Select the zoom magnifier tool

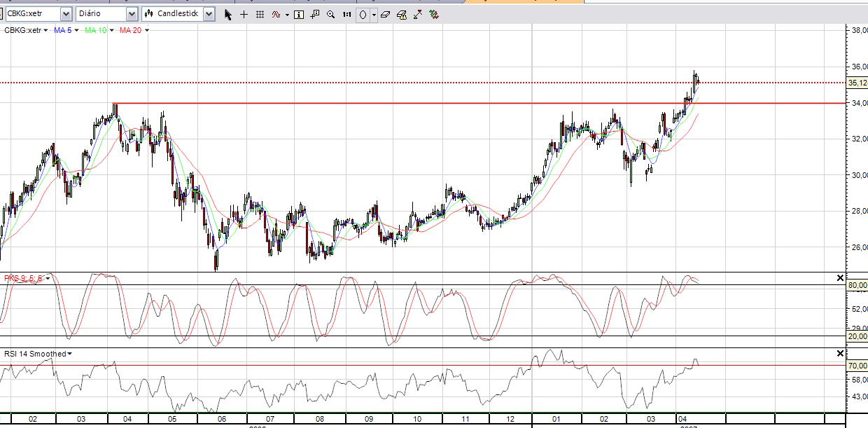coord(330,14)
